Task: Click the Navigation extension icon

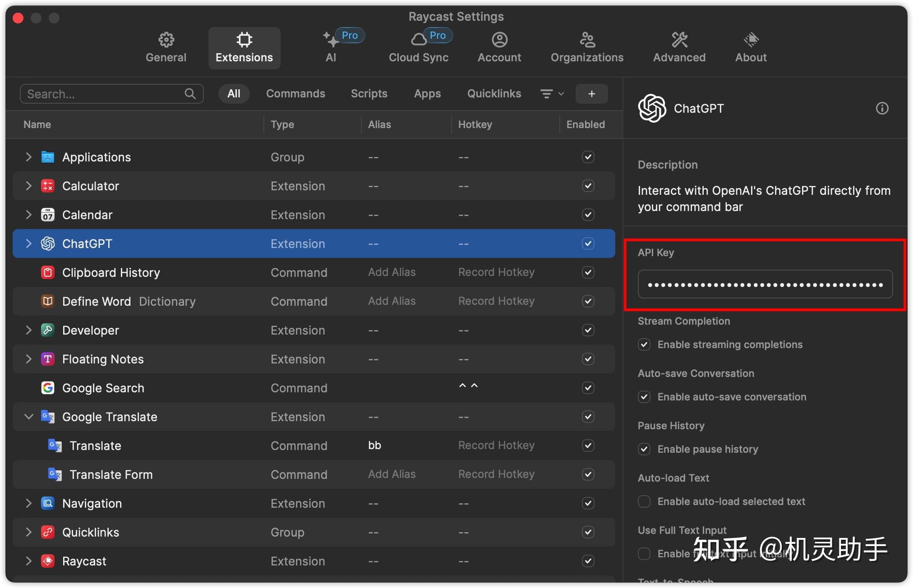Action: (x=48, y=503)
